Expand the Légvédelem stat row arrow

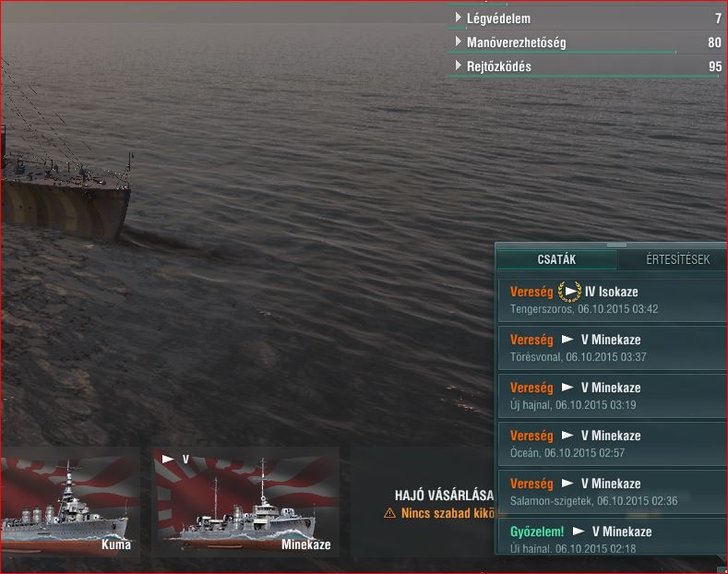(459, 18)
